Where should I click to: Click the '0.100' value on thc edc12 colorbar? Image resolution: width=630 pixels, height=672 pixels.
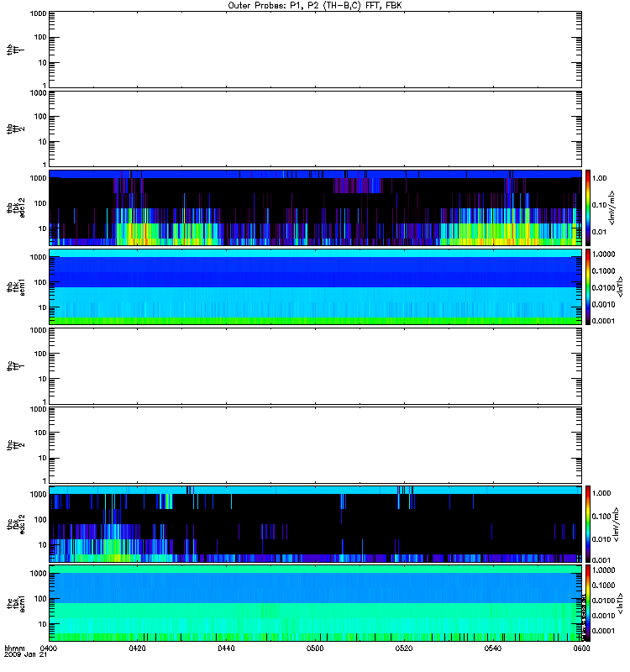click(601, 517)
